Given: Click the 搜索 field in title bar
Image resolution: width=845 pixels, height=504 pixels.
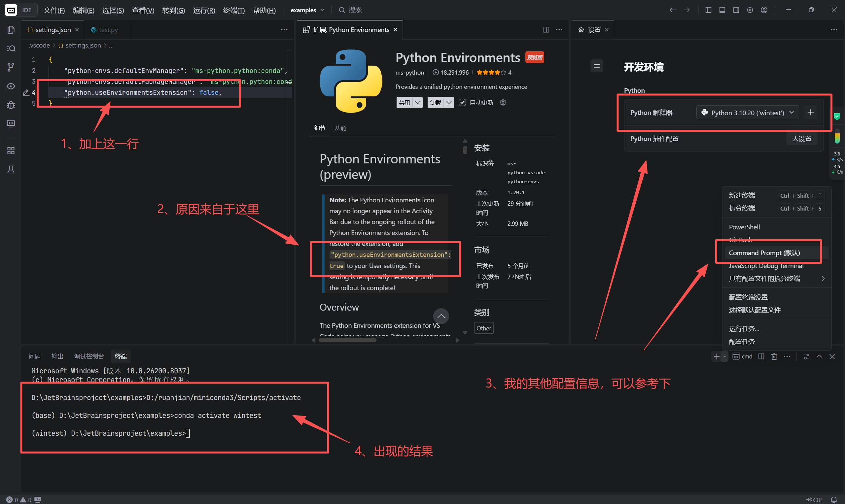Looking at the screenshot, I should click(x=355, y=10).
